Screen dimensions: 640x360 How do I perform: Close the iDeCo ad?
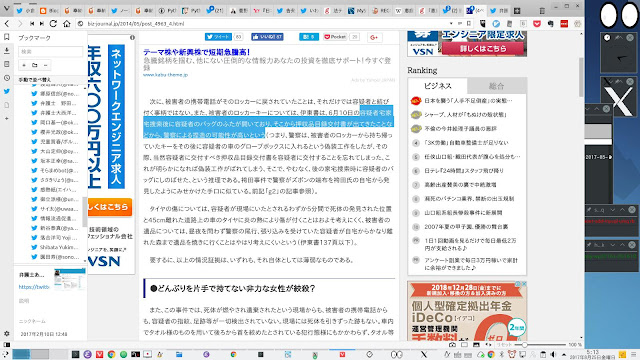524,284
